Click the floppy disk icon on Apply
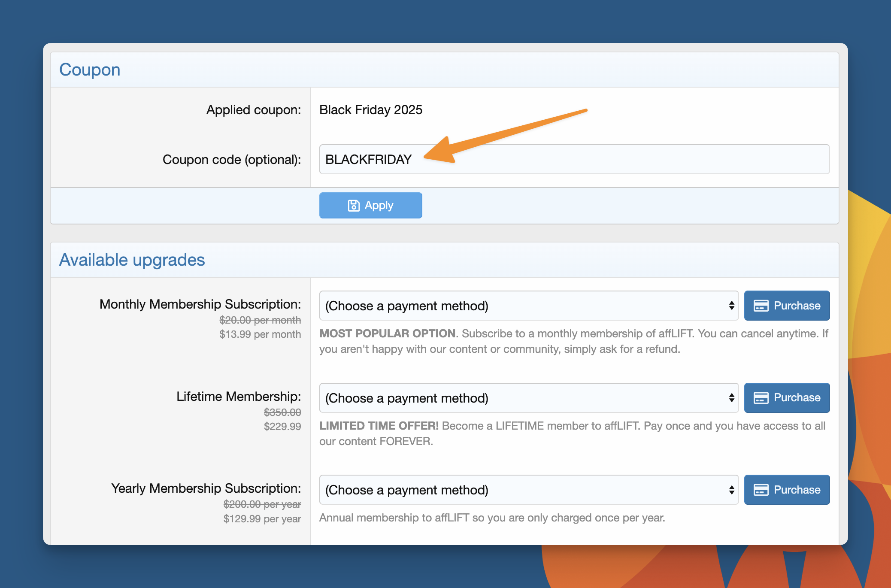The height and width of the screenshot is (588, 891). point(353,206)
